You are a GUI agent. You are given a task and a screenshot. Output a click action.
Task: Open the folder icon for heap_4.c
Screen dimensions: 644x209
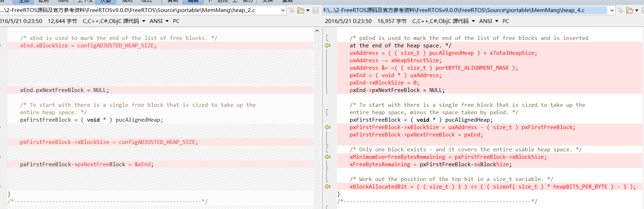click(x=630, y=11)
